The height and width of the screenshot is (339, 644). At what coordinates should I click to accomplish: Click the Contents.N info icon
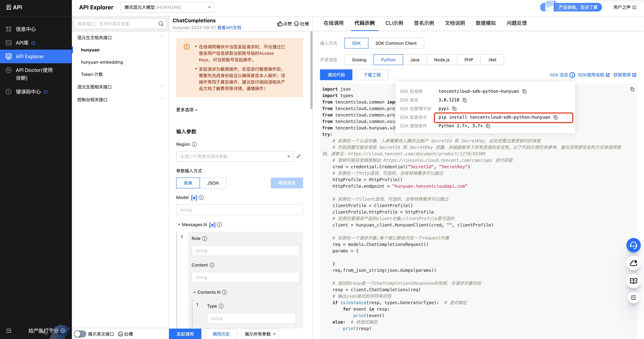click(225, 292)
